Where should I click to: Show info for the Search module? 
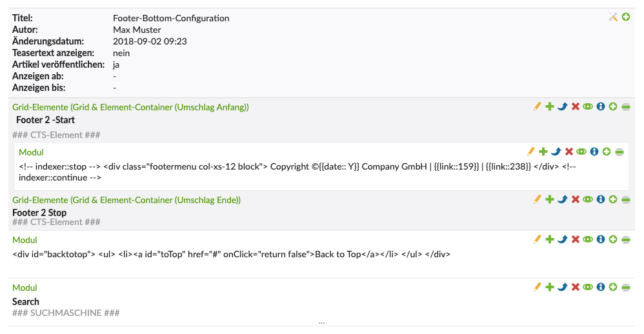click(601, 287)
